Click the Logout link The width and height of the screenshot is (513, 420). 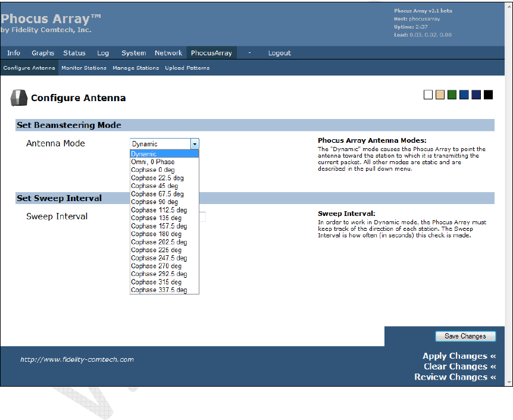click(279, 53)
